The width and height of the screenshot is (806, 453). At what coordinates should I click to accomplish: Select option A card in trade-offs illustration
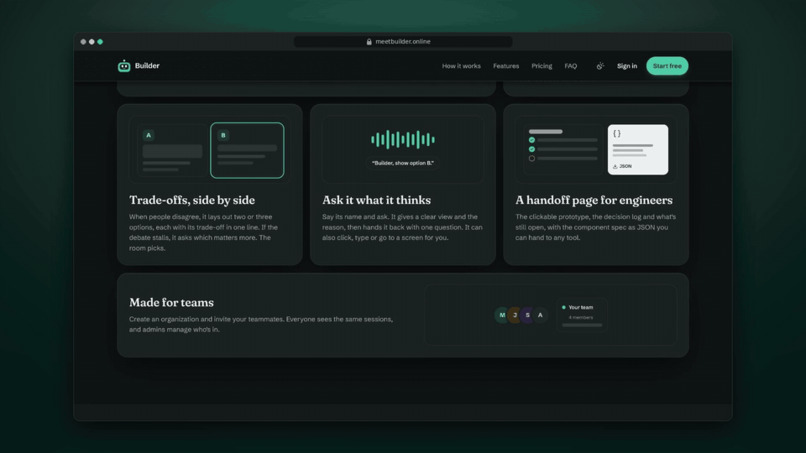point(172,151)
